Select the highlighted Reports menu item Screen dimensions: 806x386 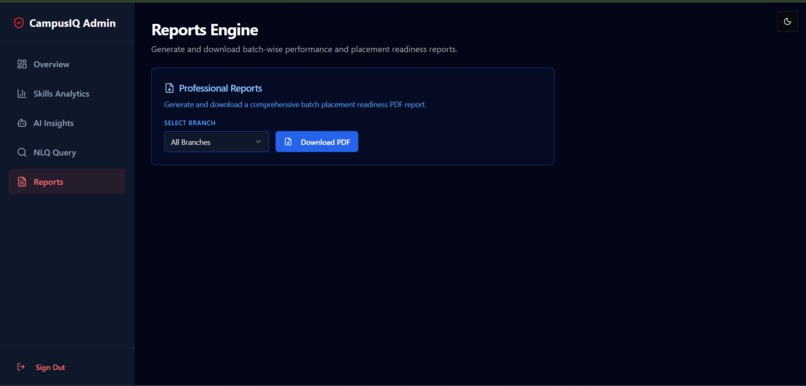67,182
